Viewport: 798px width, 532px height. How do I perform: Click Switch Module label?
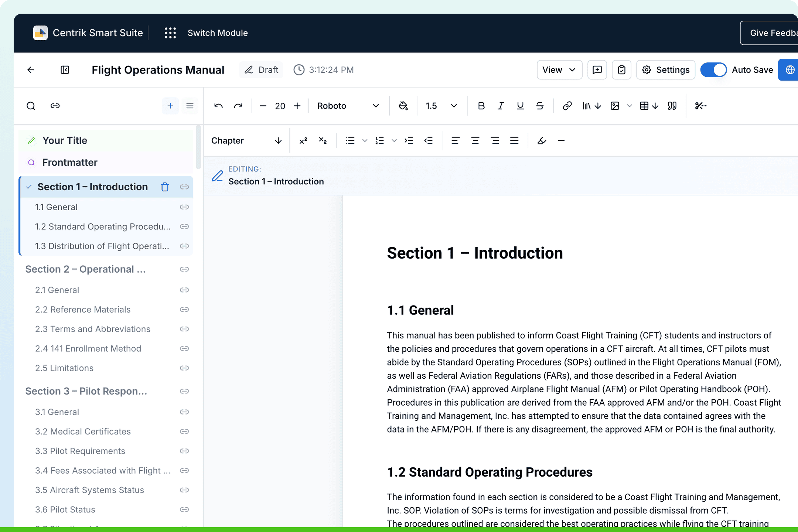218,33
